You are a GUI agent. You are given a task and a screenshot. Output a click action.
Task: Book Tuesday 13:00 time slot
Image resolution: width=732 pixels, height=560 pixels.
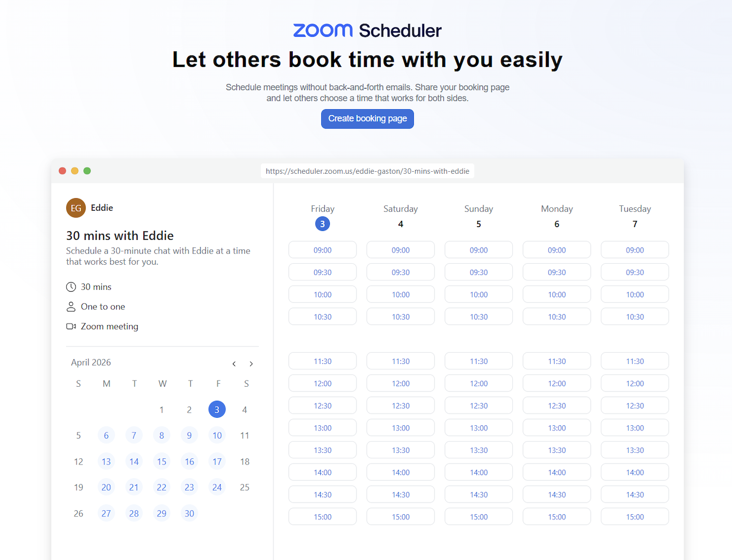tap(635, 428)
